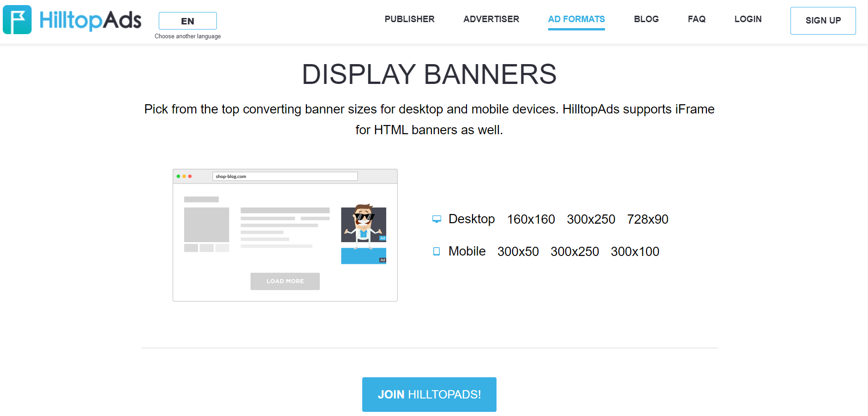868x416 pixels.
Task: Click the DISPLAY BANNERS heading
Action: (x=429, y=74)
